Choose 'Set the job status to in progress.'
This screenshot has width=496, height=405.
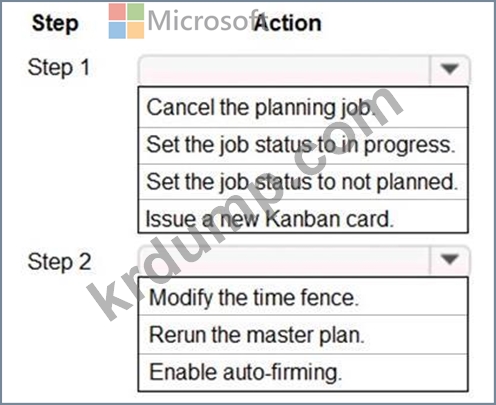pos(303,146)
